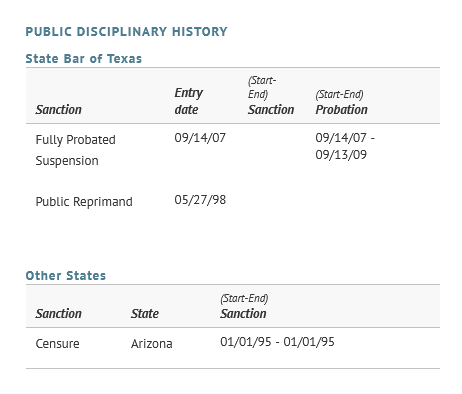Screen dimensions: 462x394
Task: Select the Censure sanction entry
Action: pos(57,344)
